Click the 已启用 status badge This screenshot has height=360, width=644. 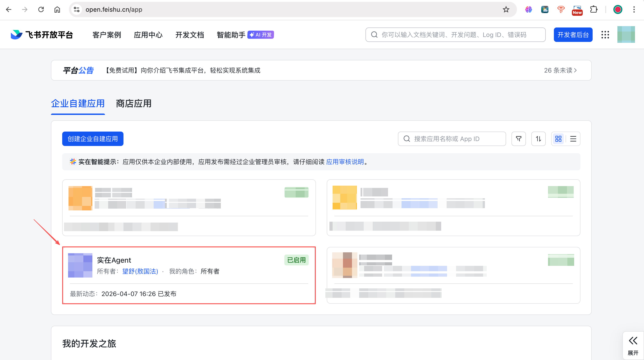[297, 260]
